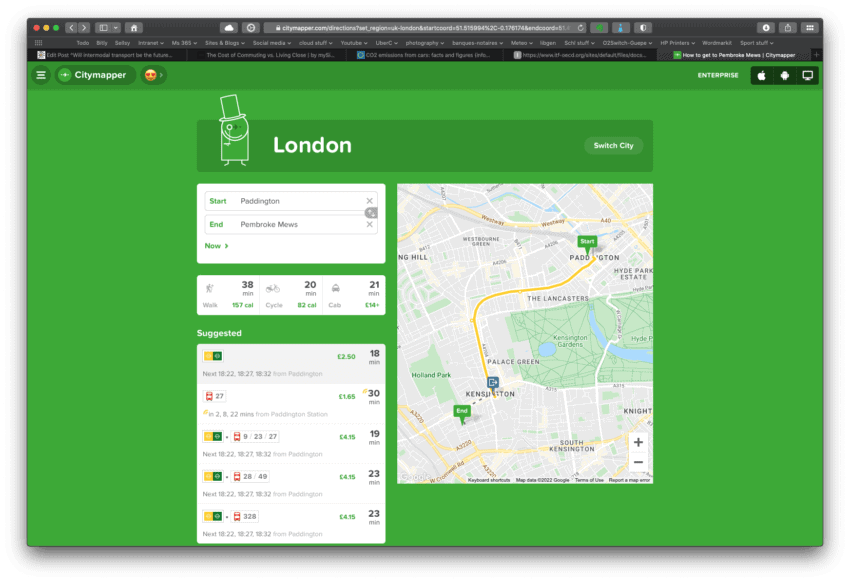Open the heart-eyes emoji feedback button
The width and height of the screenshot is (850, 582).
[x=153, y=75]
